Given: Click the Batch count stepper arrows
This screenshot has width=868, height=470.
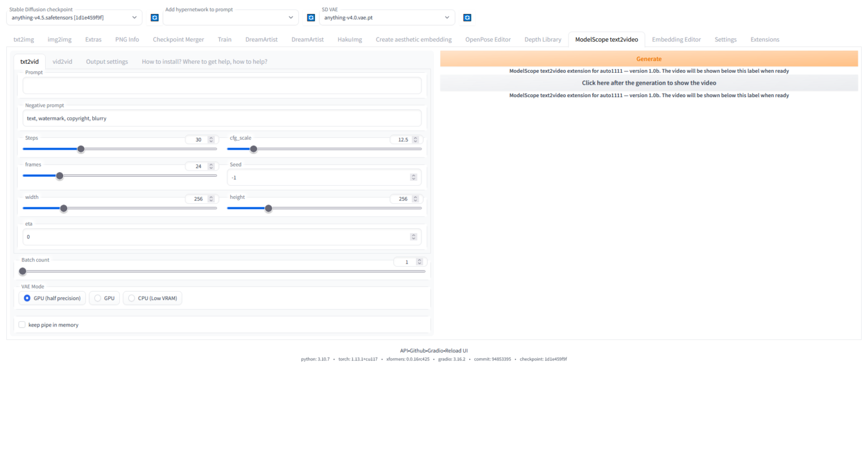Looking at the screenshot, I should point(419,262).
